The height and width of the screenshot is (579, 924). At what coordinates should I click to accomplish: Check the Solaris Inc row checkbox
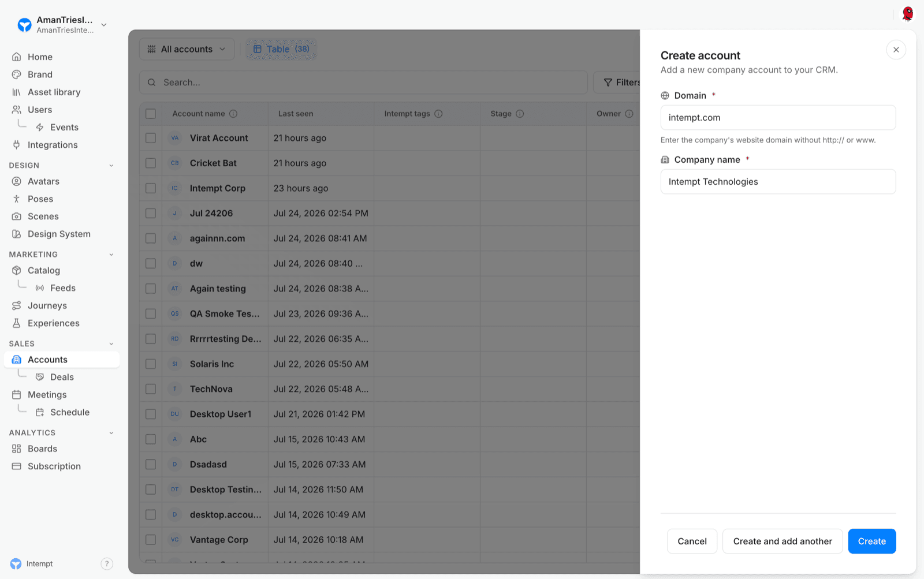(x=151, y=364)
